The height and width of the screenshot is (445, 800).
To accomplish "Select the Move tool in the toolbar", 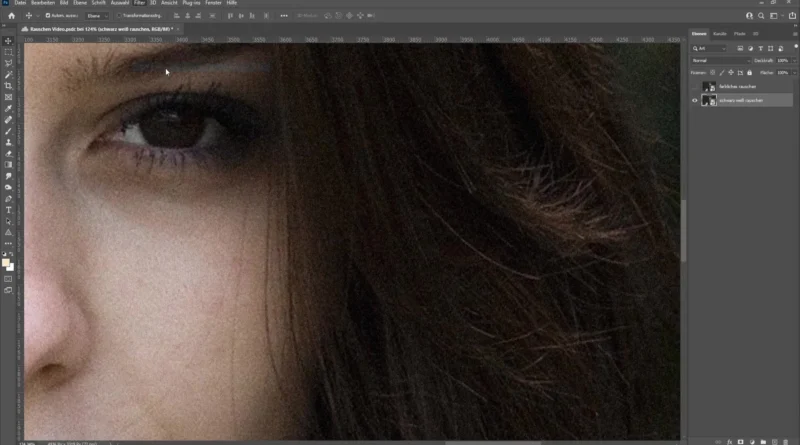I will tap(8, 41).
